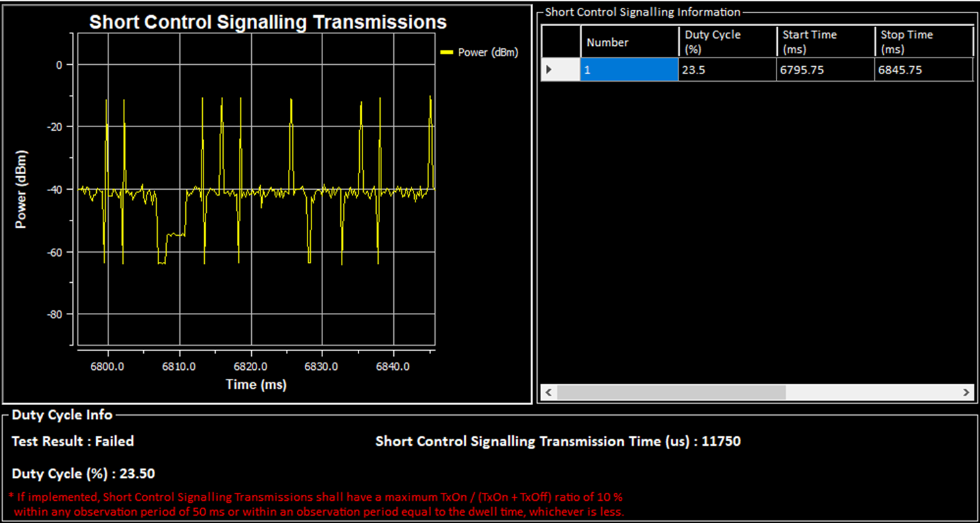Click the Test Result : Failed label
Viewport: 980px width, 523px height.
click(x=72, y=441)
